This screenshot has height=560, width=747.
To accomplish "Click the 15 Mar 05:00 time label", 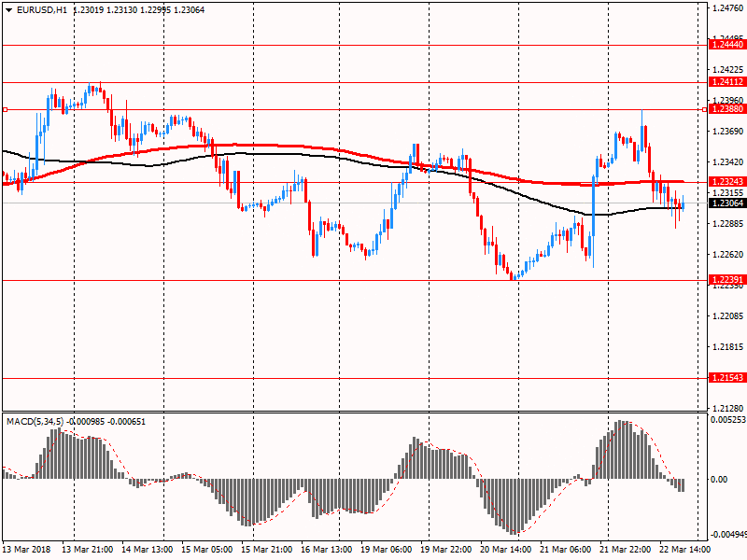I will point(206,550).
